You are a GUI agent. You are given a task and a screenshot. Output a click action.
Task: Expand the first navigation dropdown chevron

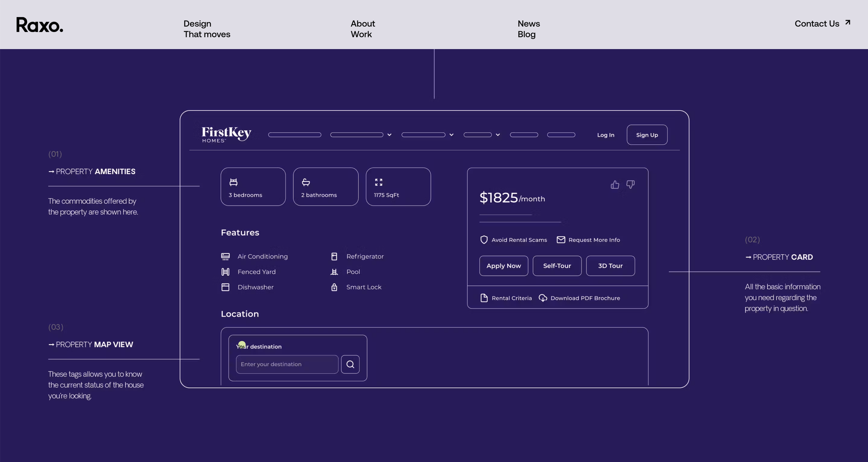pyautogui.click(x=389, y=135)
